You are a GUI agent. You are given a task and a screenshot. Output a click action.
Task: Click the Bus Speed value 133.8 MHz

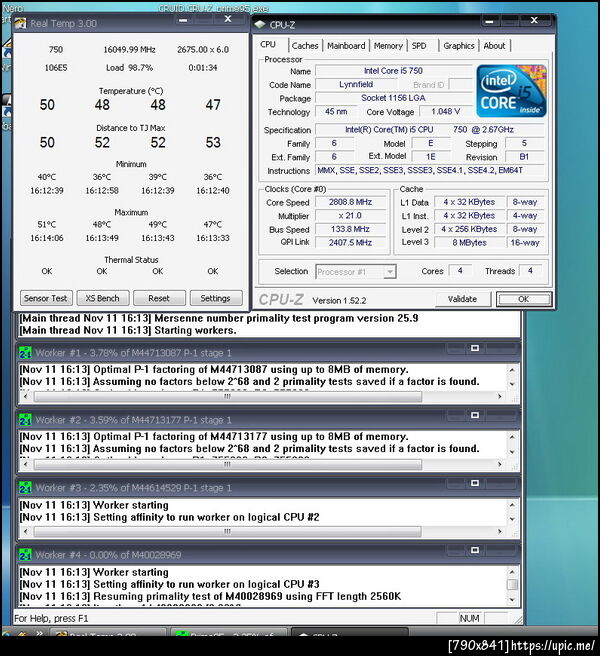[x=350, y=229]
